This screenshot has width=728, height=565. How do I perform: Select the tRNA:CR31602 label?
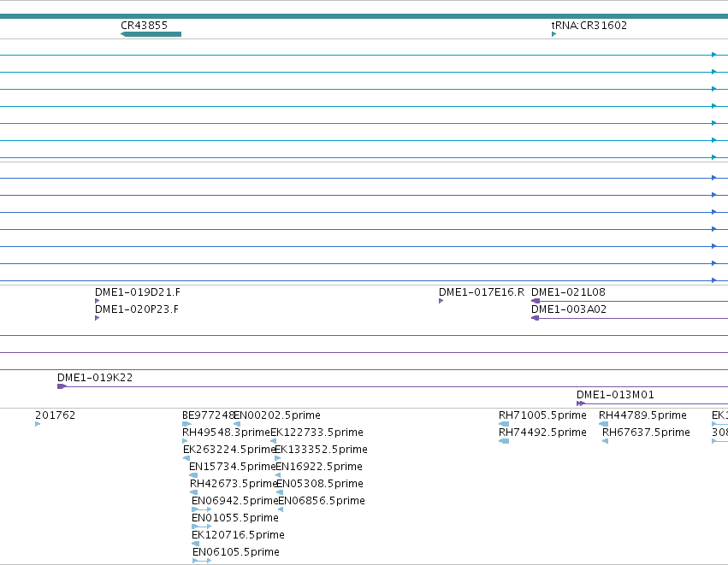point(589,26)
